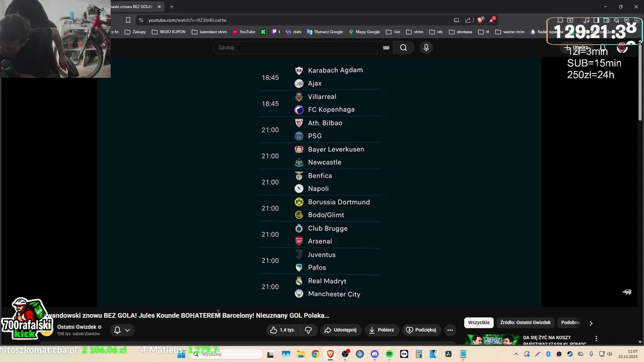Open options for the recommended video
644x362 pixels.
(x=596, y=339)
